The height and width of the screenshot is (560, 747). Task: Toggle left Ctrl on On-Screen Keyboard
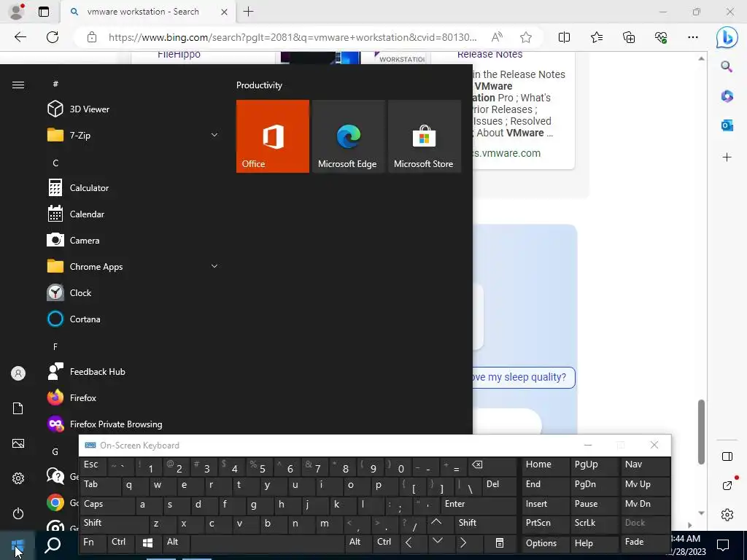tap(122, 542)
